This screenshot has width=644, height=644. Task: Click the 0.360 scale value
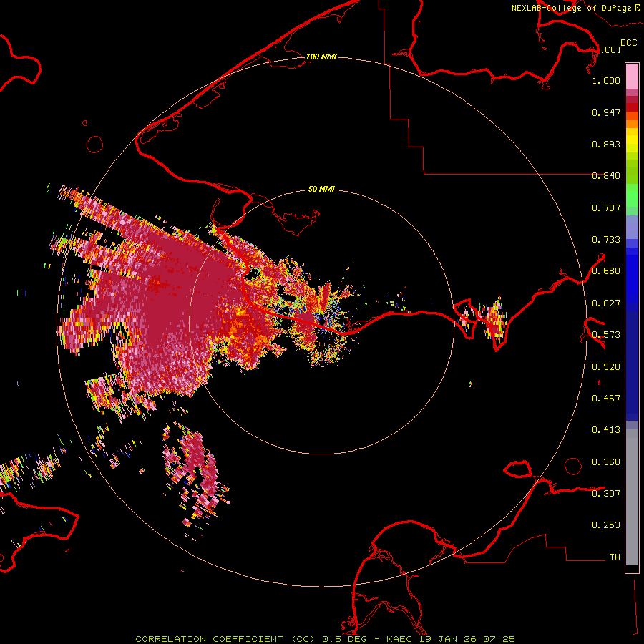click(606, 462)
